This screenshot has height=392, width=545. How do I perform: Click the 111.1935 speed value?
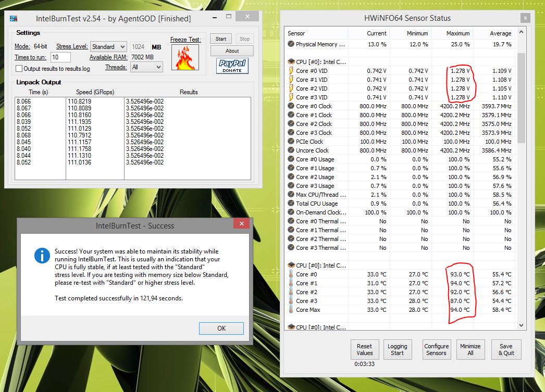click(x=80, y=121)
